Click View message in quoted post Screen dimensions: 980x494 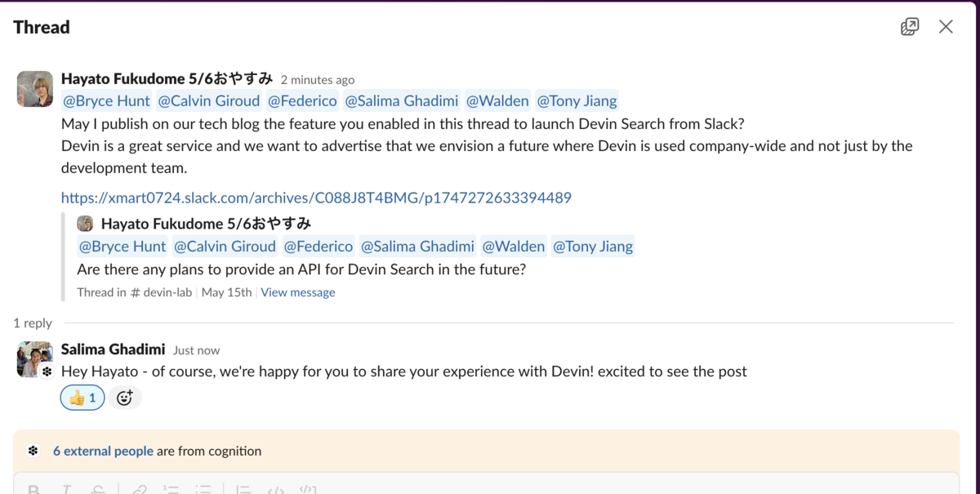coord(298,292)
